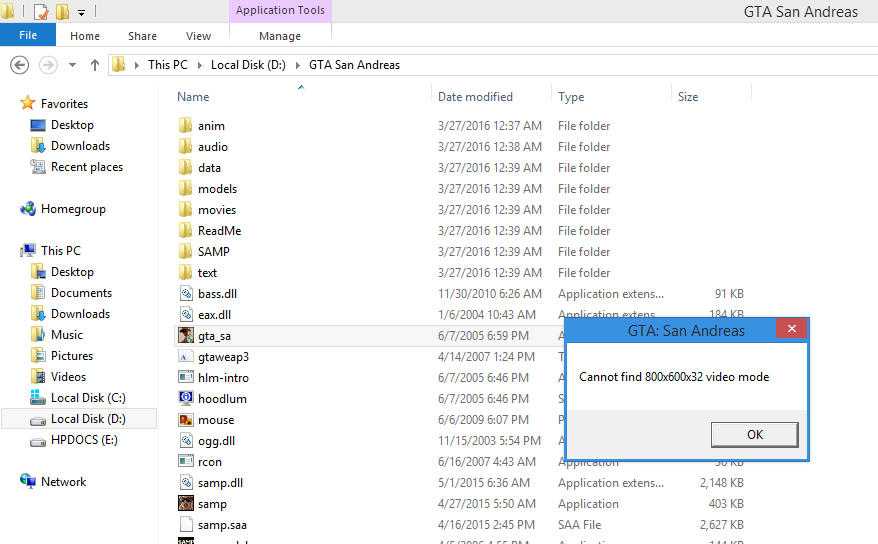Expand the recent locations dropdown arrow

coord(72,65)
